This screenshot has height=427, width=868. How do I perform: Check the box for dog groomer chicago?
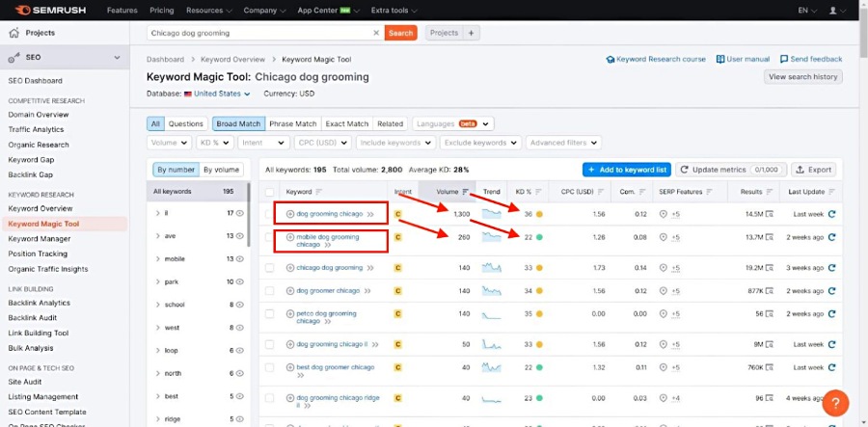(x=270, y=291)
